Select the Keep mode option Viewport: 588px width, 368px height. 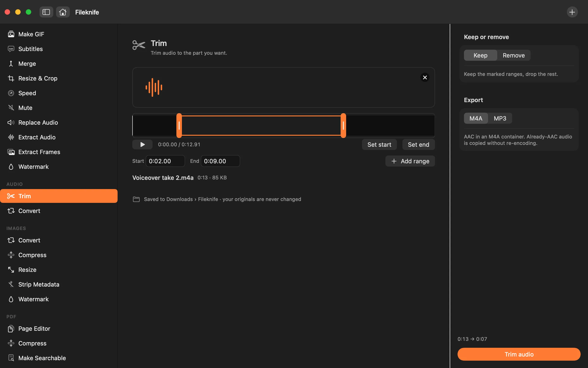[480, 55]
